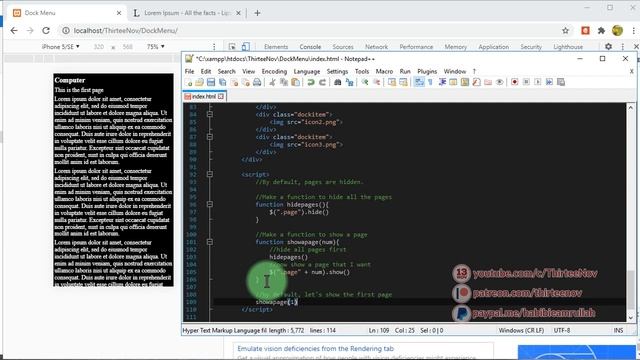Close index.html tab with its red X
This screenshot has height=360, width=640.
click(221, 96)
